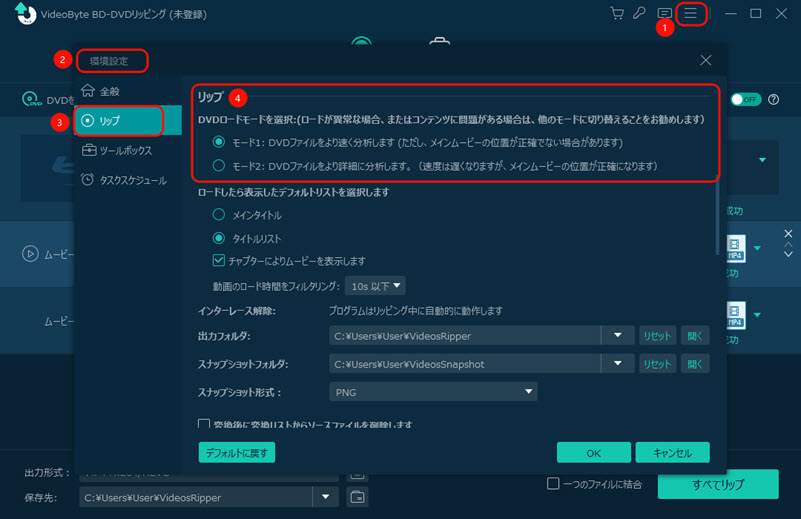801x519 pixels.
Task: Open the 出力フォルダ location
Action: point(695,336)
